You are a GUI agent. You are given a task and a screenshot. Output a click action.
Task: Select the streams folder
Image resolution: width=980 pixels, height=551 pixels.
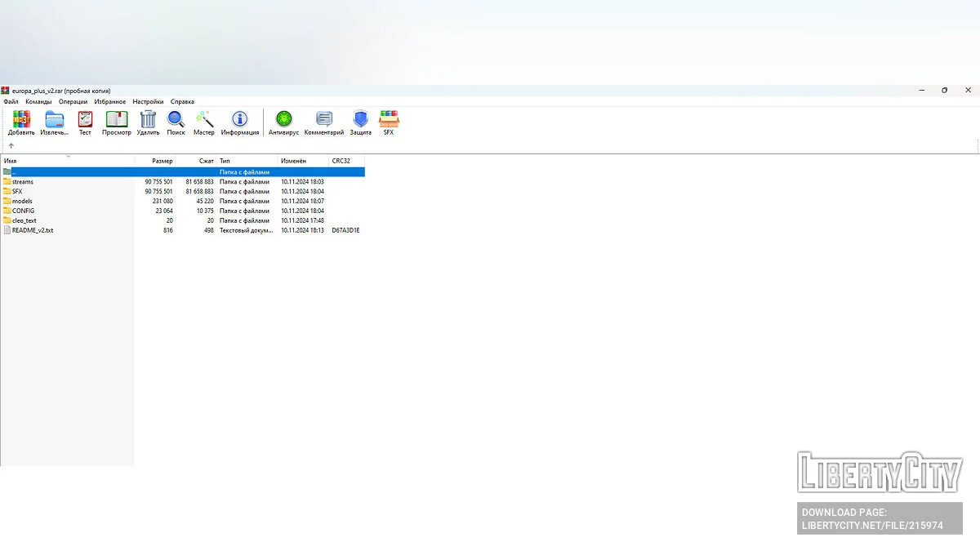tap(23, 182)
